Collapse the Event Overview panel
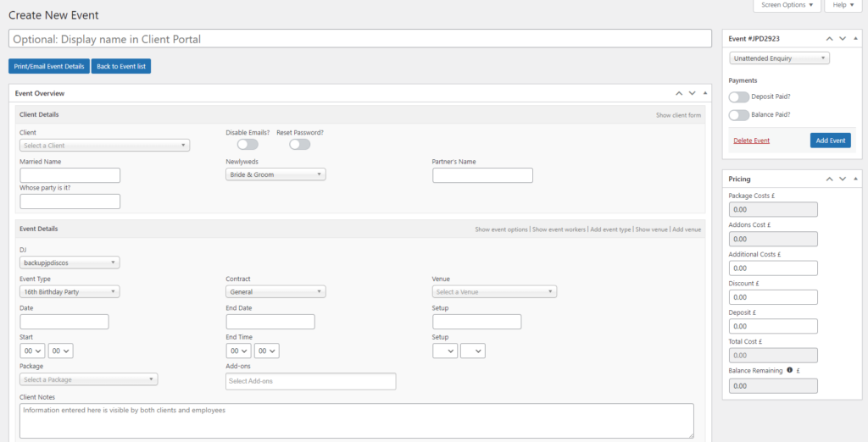This screenshot has width=868, height=442. pyautogui.click(x=705, y=93)
